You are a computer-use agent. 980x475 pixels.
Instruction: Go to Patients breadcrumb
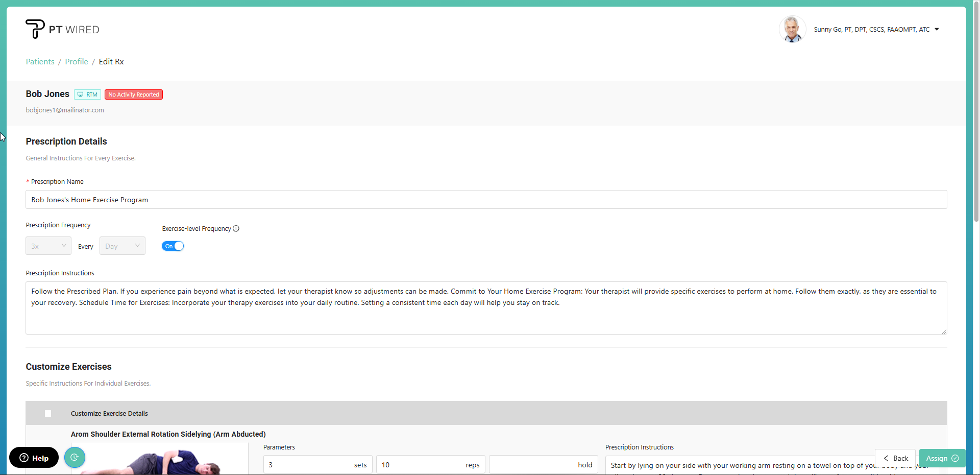pos(40,62)
